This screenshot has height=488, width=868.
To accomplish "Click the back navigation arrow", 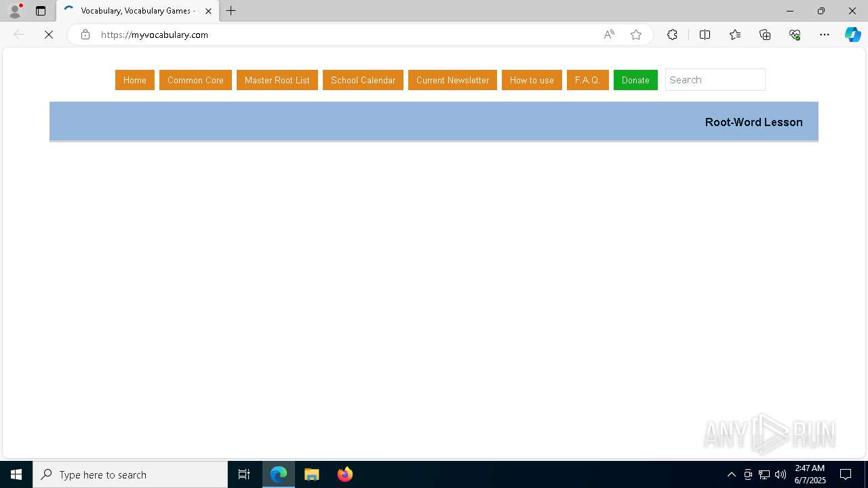I will [19, 35].
